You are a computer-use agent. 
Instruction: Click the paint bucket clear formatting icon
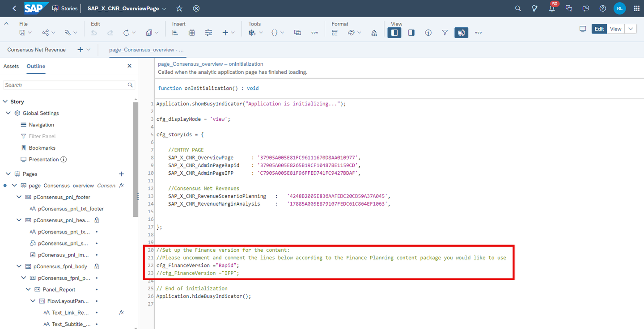click(x=374, y=33)
